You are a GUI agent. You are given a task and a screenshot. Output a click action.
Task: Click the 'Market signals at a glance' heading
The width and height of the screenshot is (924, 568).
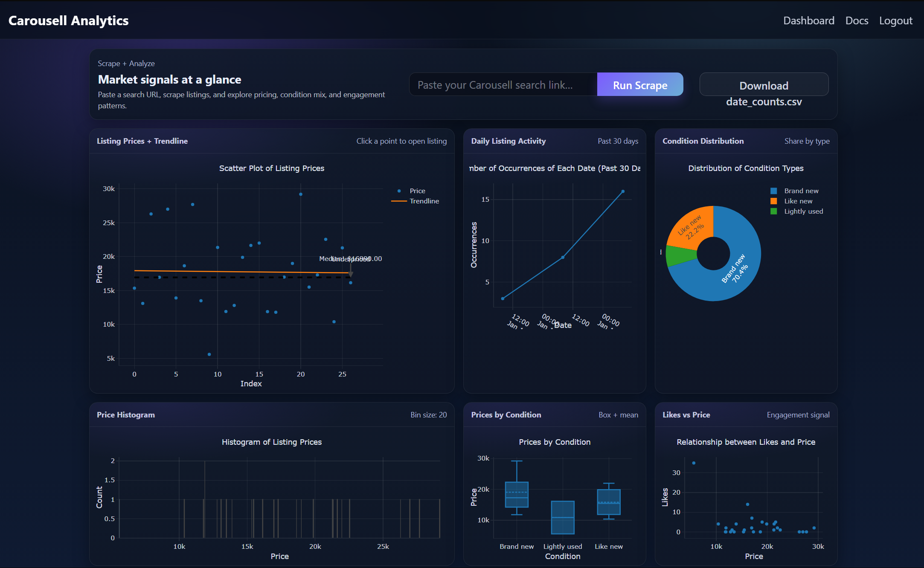point(169,80)
